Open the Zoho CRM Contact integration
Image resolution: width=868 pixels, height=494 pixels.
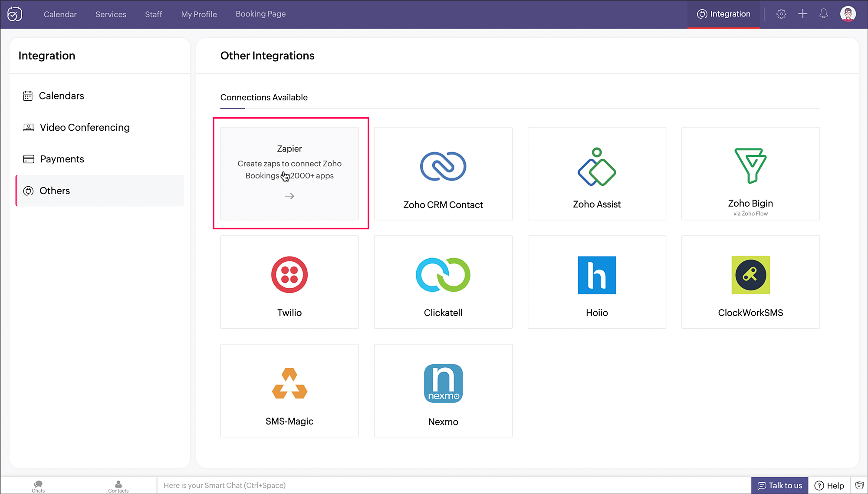point(443,174)
